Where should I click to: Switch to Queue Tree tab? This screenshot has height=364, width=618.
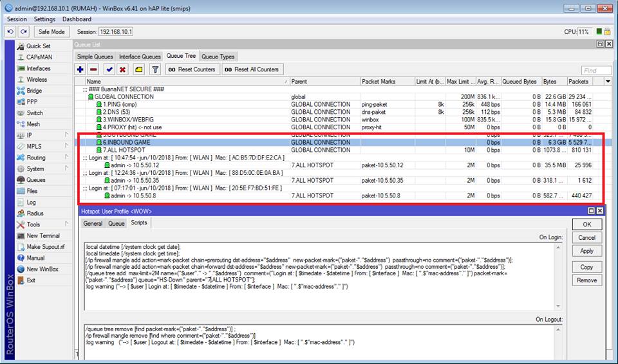point(181,56)
